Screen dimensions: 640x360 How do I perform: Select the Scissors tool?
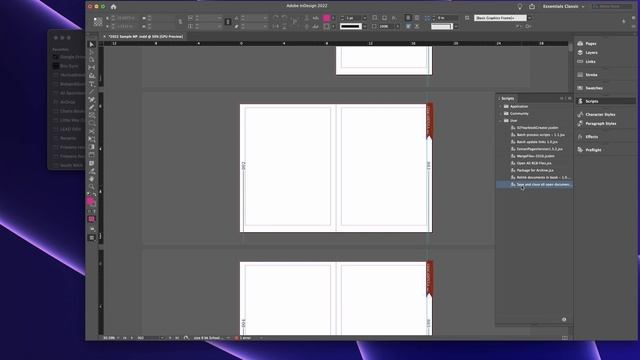point(92,131)
